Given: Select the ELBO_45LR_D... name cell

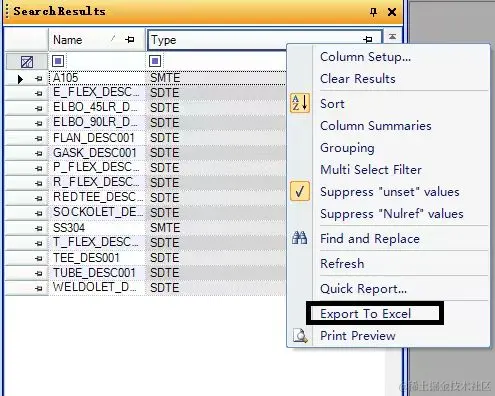Looking at the screenshot, I should coord(97,108).
